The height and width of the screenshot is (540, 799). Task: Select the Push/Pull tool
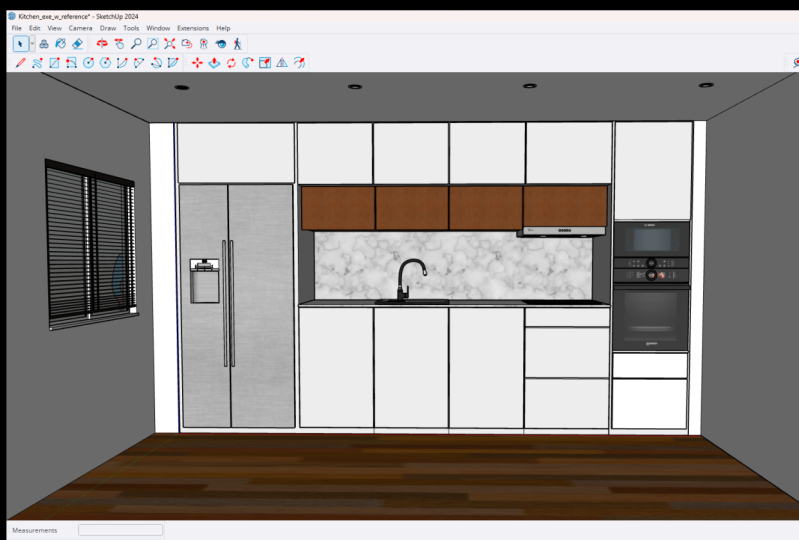click(215, 63)
